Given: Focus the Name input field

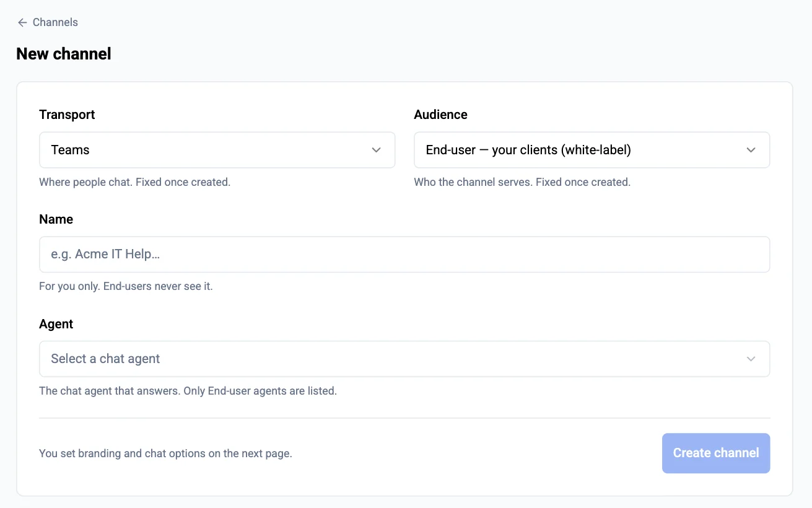Looking at the screenshot, I should 404,255.
